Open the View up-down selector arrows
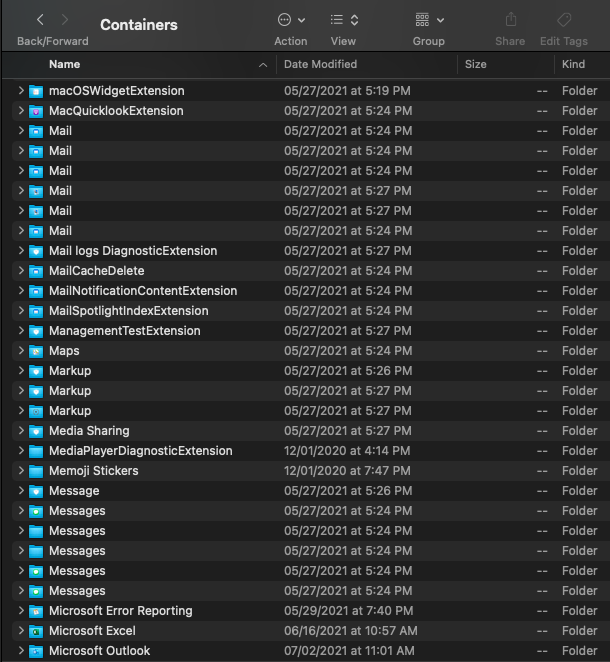Image resolution: width=610 pixels, height=662 pixels. pyautogui.click(x=355, y=20)
